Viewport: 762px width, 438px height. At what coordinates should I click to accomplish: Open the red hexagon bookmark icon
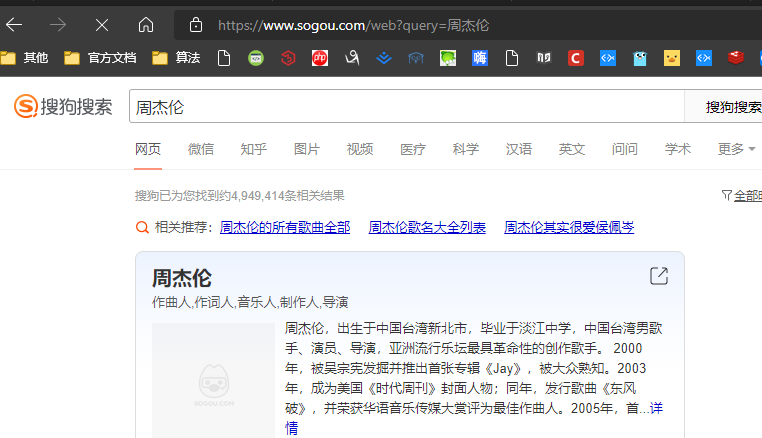[x=288, y=58]
